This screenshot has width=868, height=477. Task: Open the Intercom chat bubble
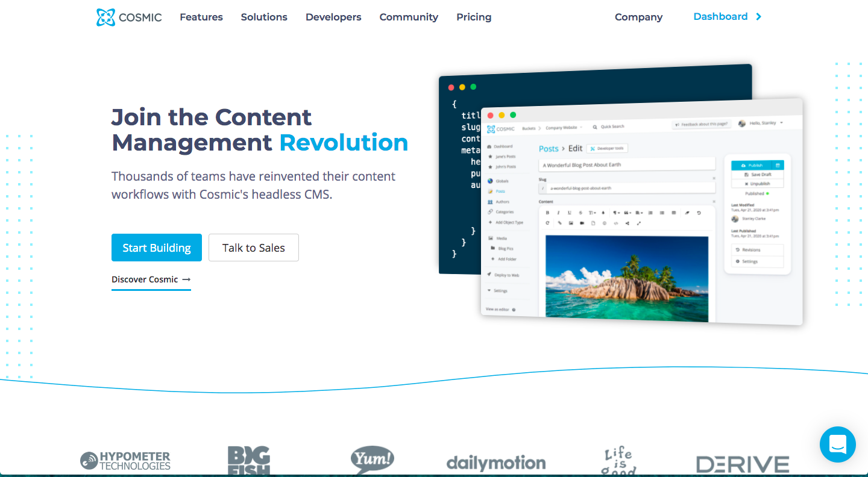click(838, 444)
